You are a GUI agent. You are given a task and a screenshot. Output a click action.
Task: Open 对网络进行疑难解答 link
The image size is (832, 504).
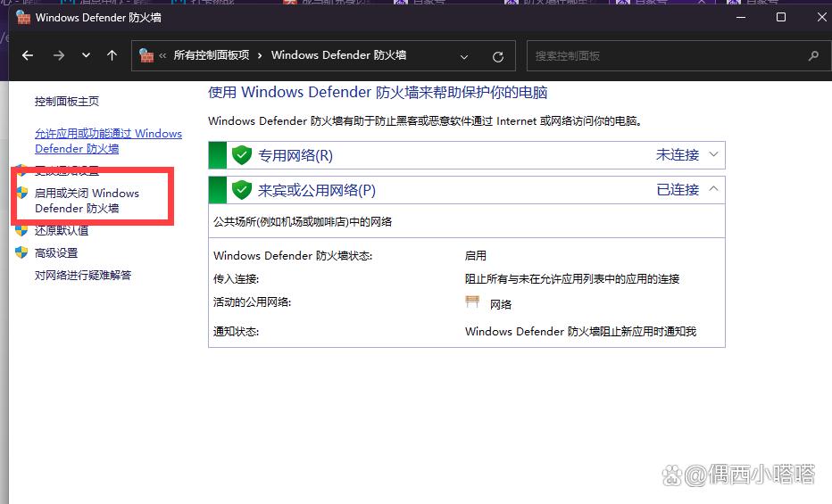click(83, 275)
